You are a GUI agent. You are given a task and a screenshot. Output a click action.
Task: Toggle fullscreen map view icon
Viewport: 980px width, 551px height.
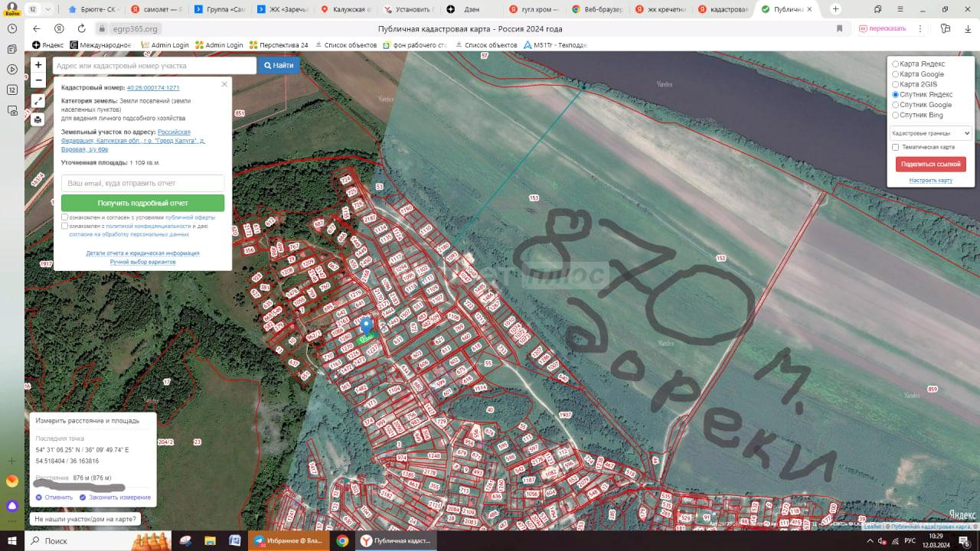38,101
